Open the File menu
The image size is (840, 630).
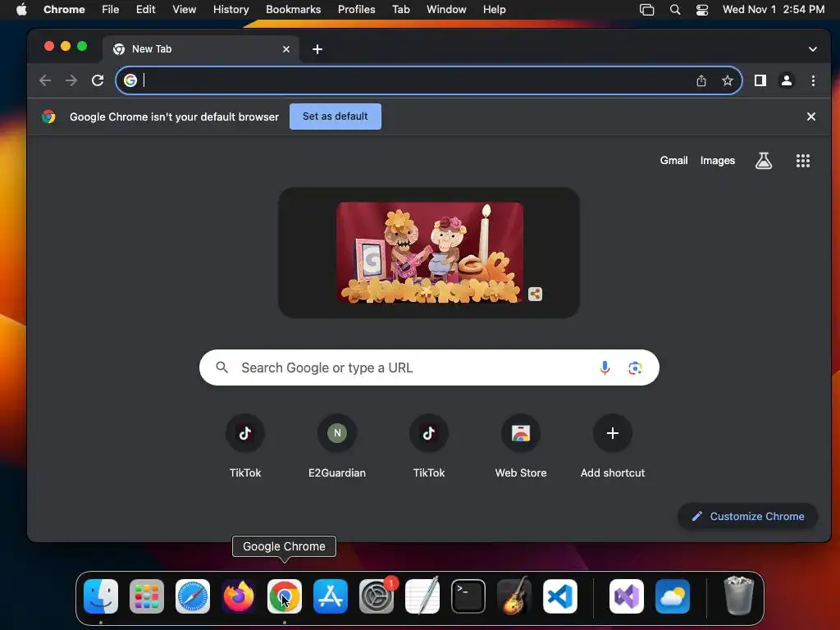coord(111,10)
